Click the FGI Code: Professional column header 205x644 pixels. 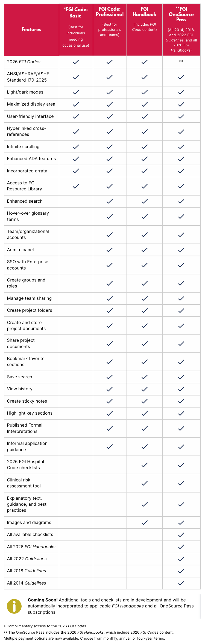[110, 30]
